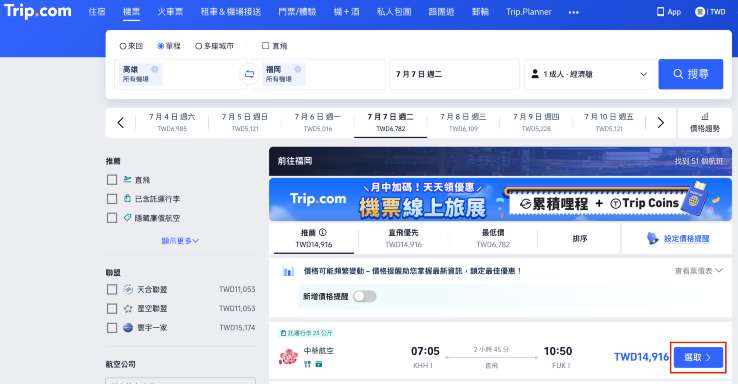Select the 7月10日 週五 date tab

[x=609, y=122]
